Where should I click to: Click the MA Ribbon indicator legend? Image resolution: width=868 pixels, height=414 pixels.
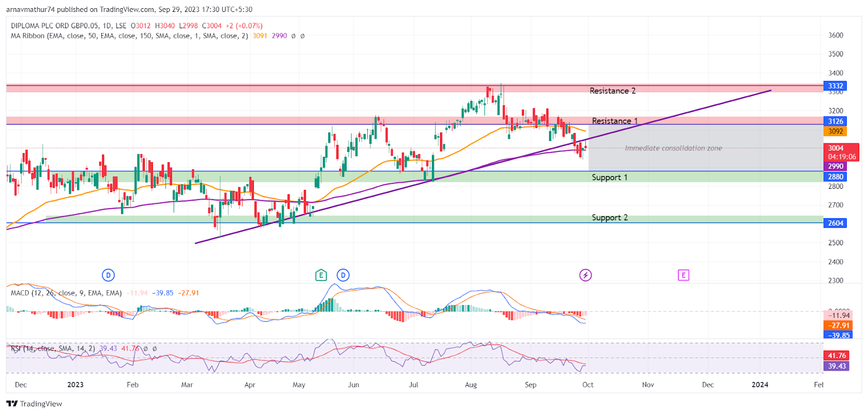129,36
